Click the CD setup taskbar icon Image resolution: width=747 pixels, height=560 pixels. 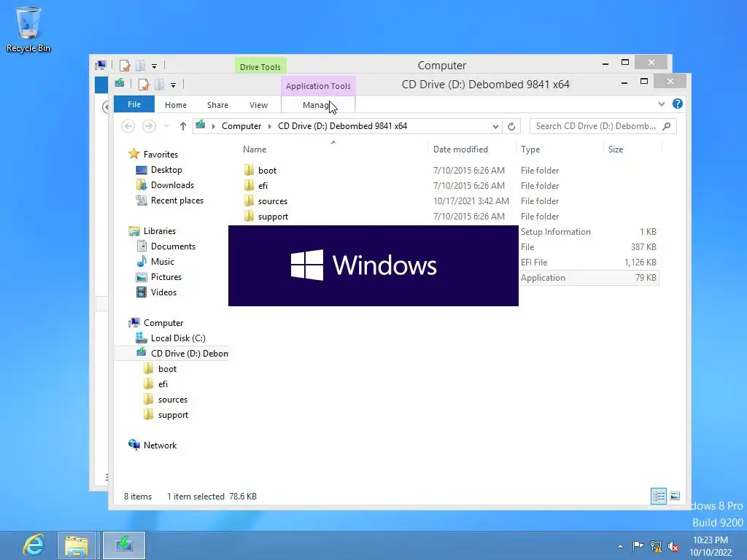[124, 545]
